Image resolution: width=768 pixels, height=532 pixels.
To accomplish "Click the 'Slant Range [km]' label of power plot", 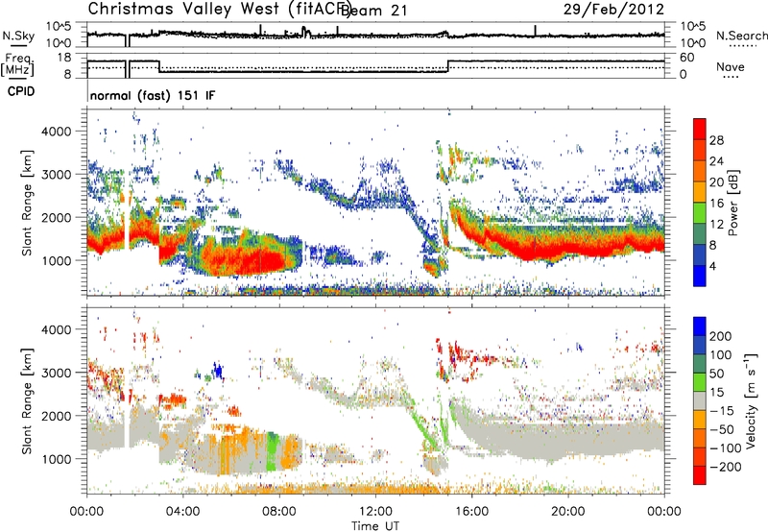I will (x=27, y=203).
